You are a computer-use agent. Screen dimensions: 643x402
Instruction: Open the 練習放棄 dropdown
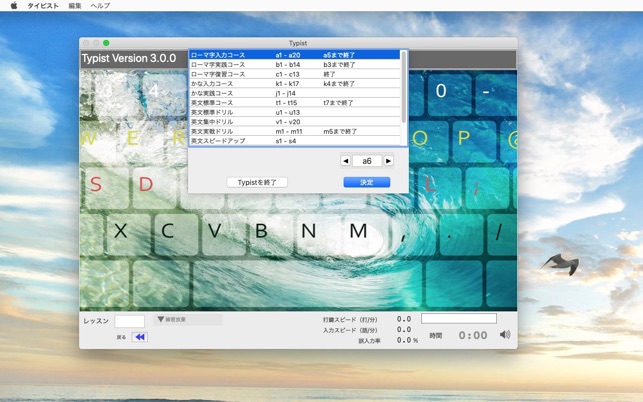pyautogui.click(x=188, y=320)
